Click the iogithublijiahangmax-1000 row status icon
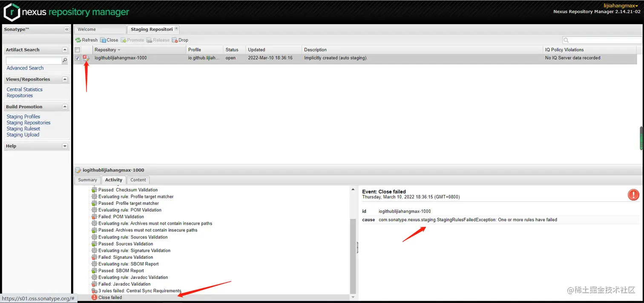The height and width of the screenshot is (303, 644). (86, 58)
